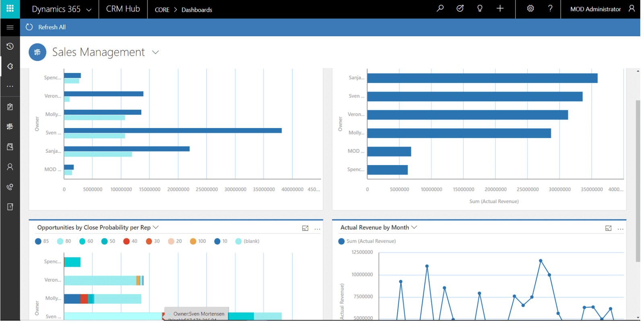Open the contacts person icon in sidebar
644x324 pixels.
click(10, 167)
